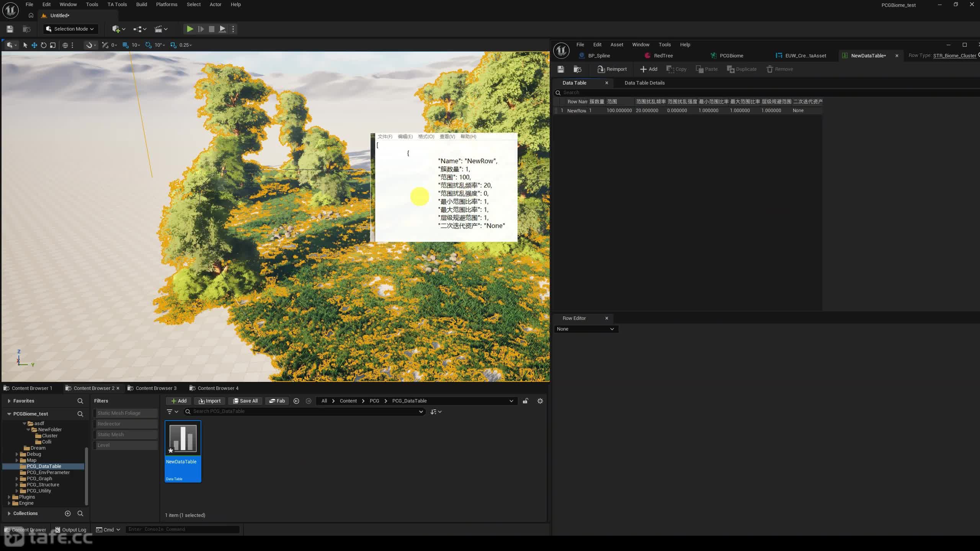Open the Cmd console type dropdown

click(108, 530)
